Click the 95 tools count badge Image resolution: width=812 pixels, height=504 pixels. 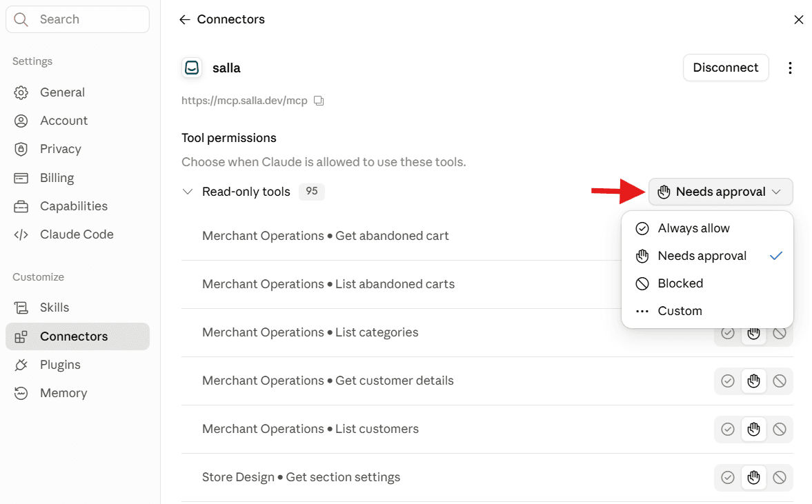312,192
